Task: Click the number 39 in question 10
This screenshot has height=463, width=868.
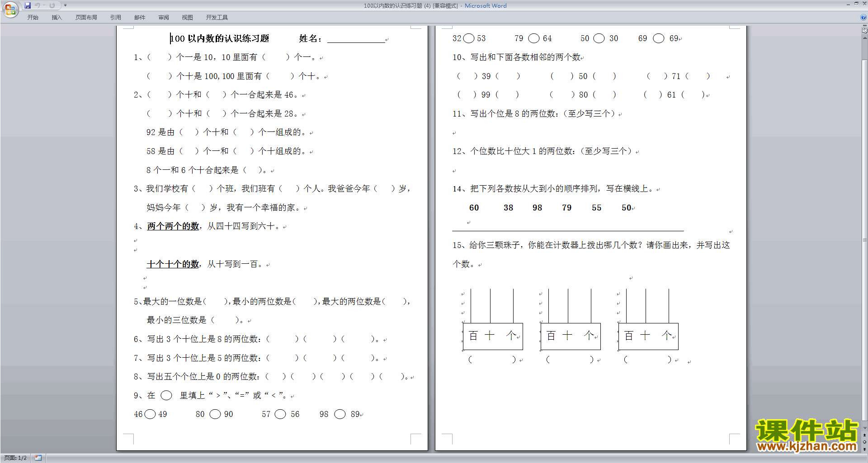Action: coord(486,76)
